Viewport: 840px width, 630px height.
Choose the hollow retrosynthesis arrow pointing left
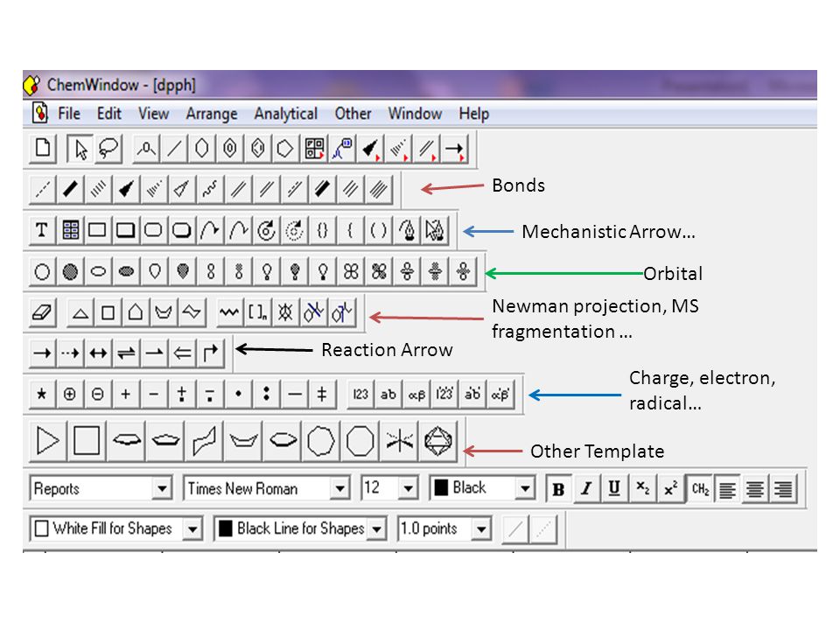pos(183,353)
